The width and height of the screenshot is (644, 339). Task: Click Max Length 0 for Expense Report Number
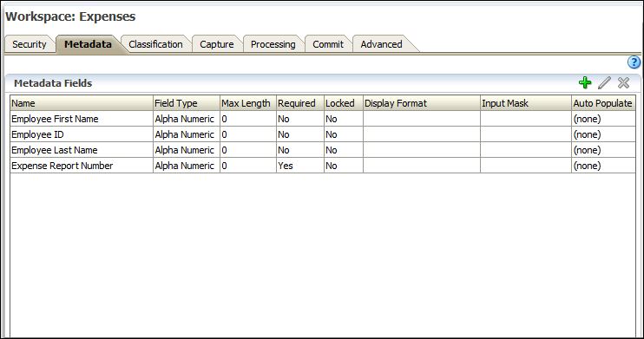(224, 166)
